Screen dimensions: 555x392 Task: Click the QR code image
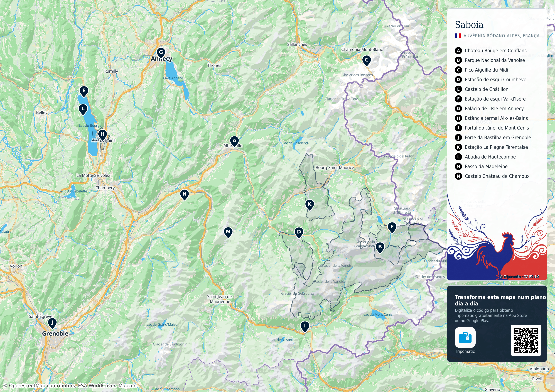coord(526,340)
